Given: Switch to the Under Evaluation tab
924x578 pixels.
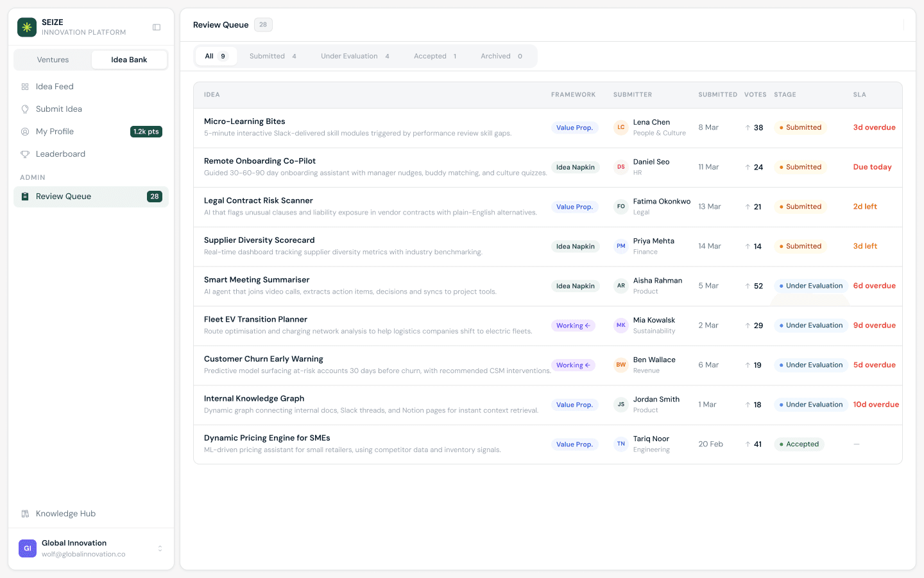Looking at the screenshot, I should coord(355,57).
